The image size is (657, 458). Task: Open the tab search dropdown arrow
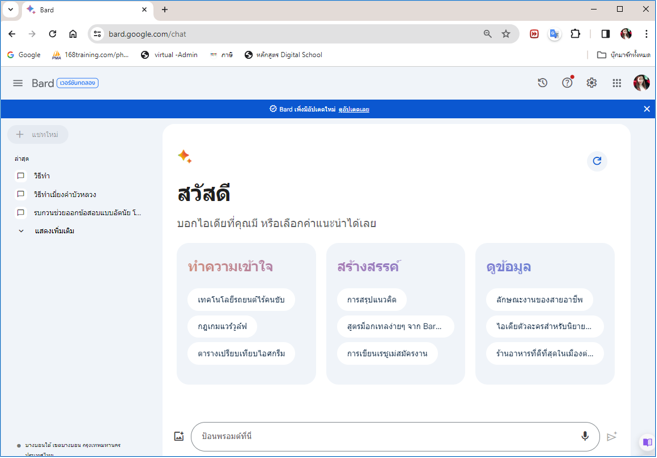[x=10, y=9]
